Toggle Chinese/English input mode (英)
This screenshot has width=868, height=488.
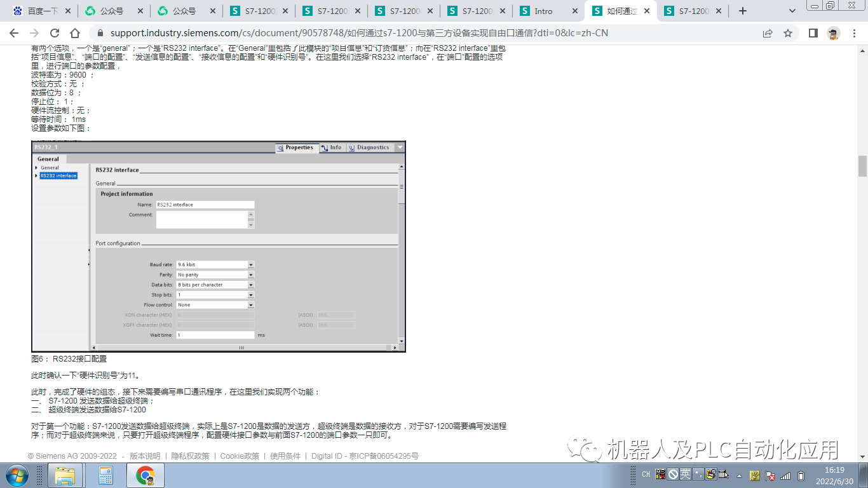[685, 474]
